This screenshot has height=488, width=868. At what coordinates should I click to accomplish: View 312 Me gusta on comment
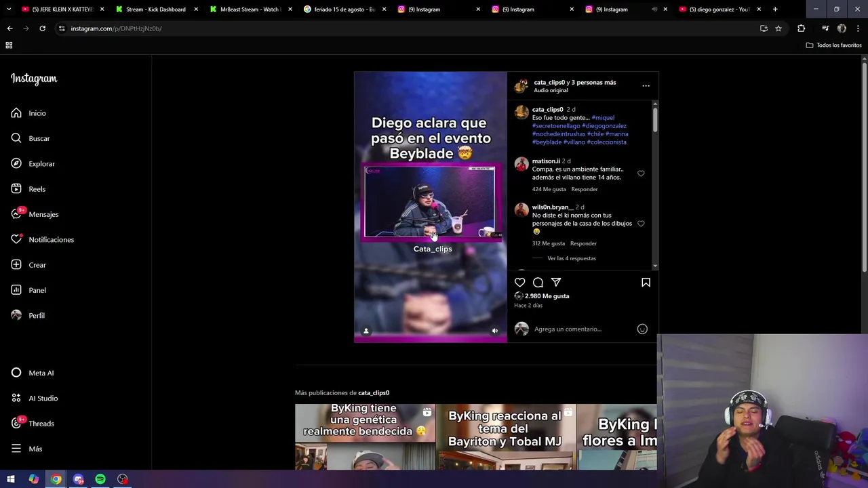pyautogui.click(x=549, y=243)
